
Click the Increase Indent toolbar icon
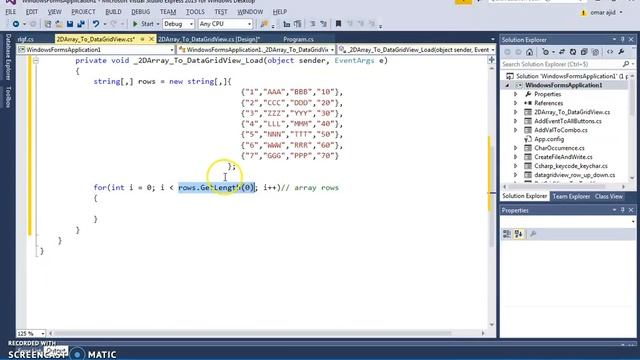tap(298, 24)
